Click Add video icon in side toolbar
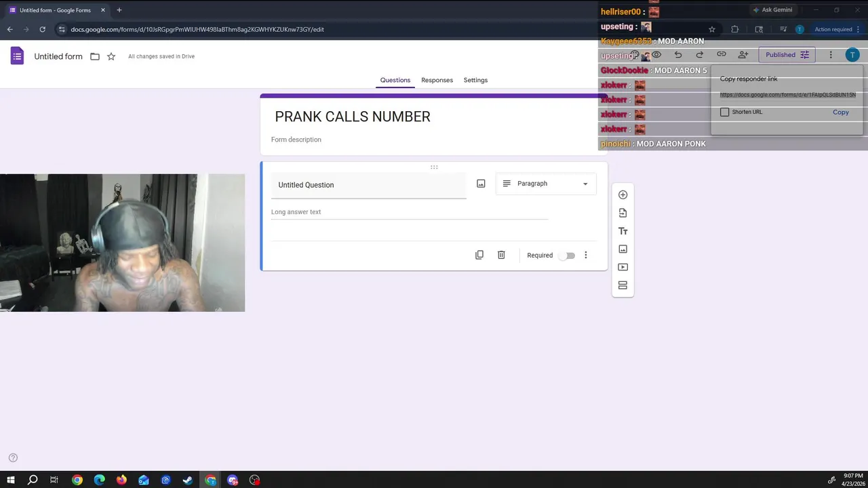This screenshot has width=868, height=488. (623, 267)
